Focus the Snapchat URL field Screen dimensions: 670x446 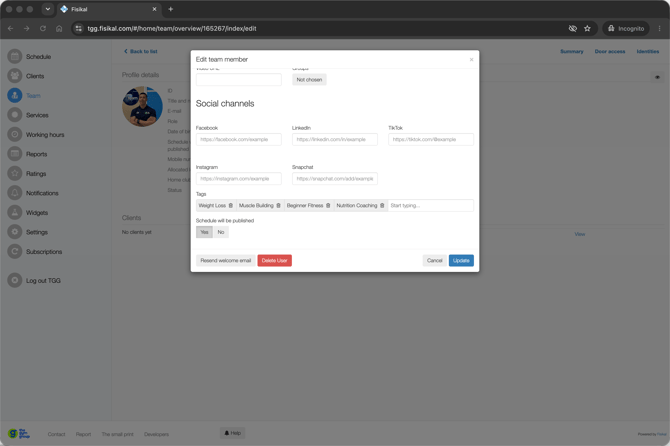tap(335, 179)
